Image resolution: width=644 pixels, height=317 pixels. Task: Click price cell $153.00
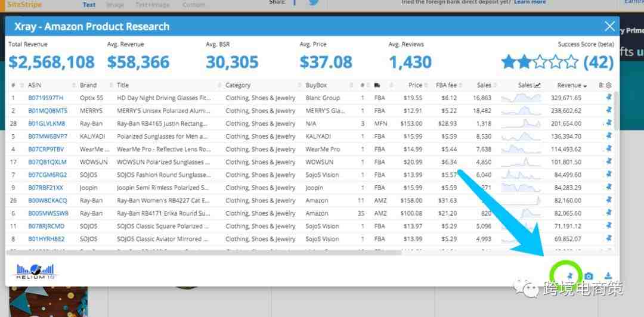click(x=411, y=123)
